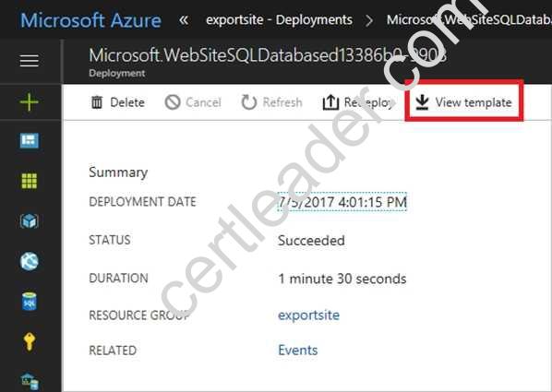Open the related Events link

click(298, 350)
